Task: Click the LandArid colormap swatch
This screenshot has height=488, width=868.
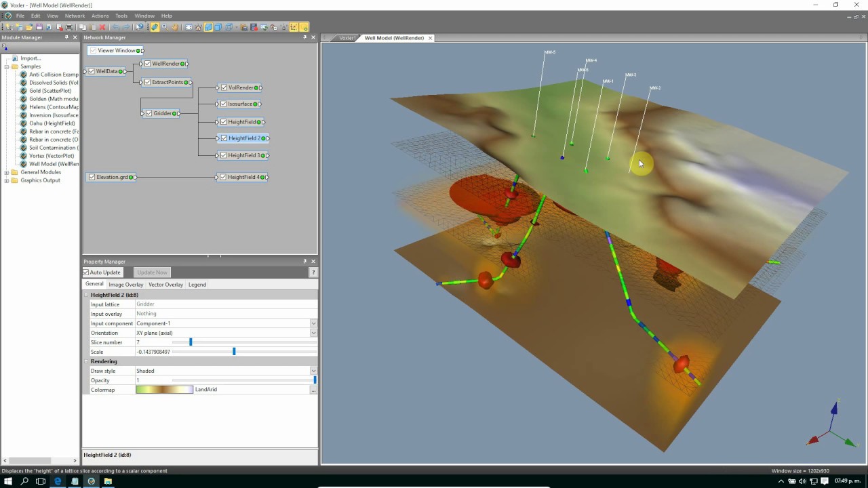Action: pyautogui.click(x=164, y=390)
